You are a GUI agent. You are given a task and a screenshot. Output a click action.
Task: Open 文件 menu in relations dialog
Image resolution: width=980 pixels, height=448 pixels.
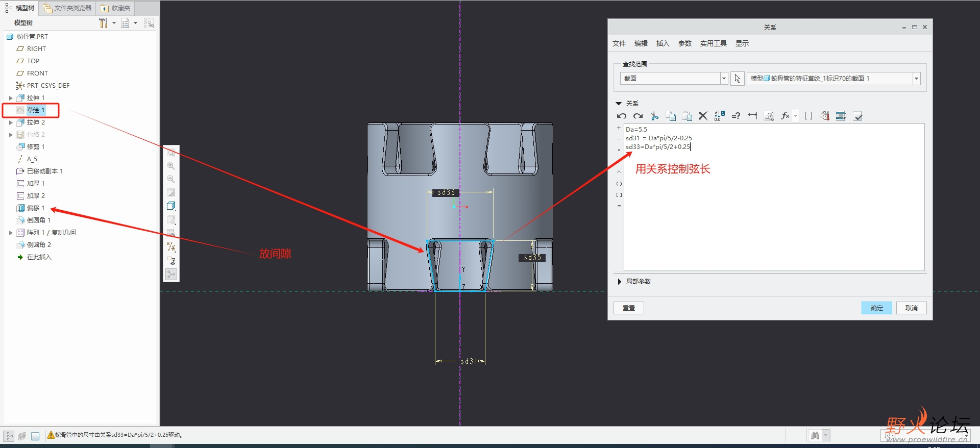point(619,43)
